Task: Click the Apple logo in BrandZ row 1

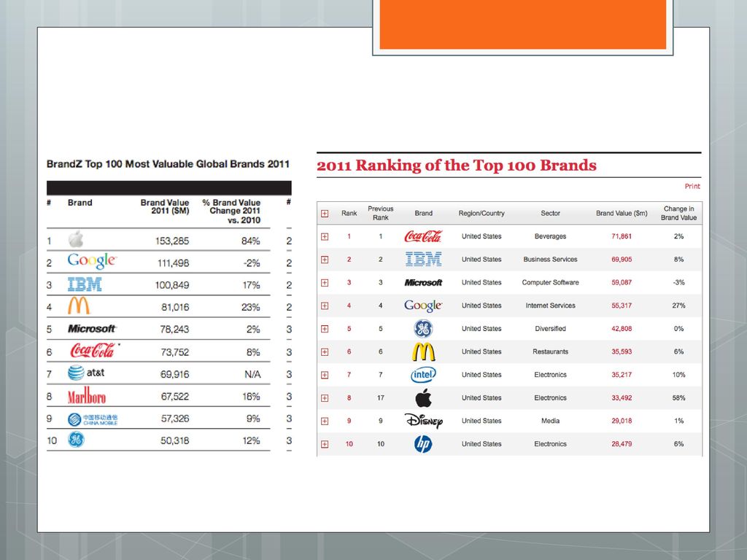Action: (x=76, y=239)
